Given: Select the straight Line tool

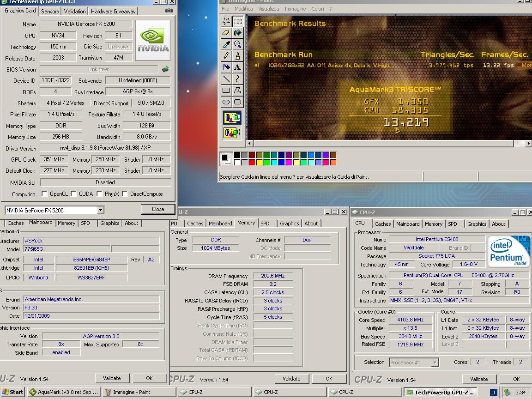Looking at the screenshot, I should pos(226,79).
